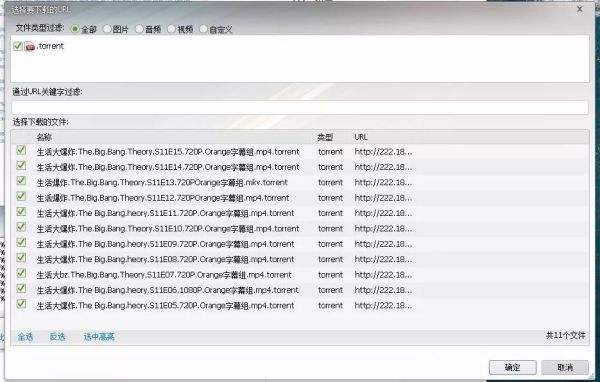Viewport: 600px width, 382px height.
Task: Click the 取消 button
Action: (x=565, y=367)
